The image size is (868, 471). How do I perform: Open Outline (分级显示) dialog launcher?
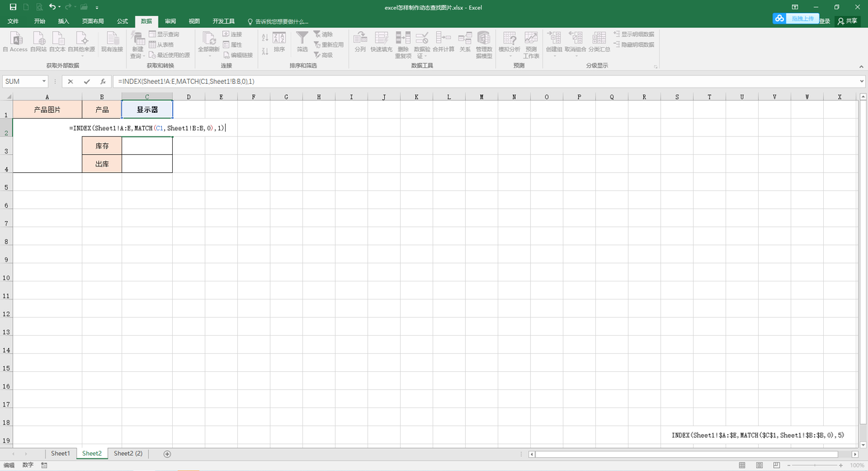point(655,66)
